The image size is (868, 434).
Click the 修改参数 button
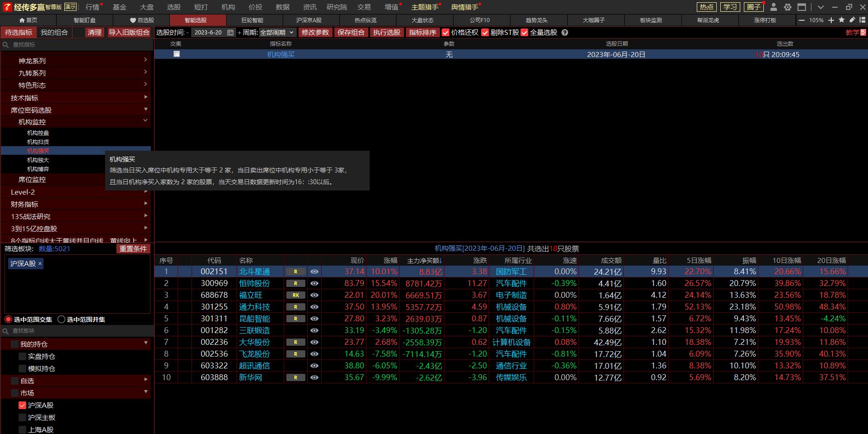click(x=315, y=33)
